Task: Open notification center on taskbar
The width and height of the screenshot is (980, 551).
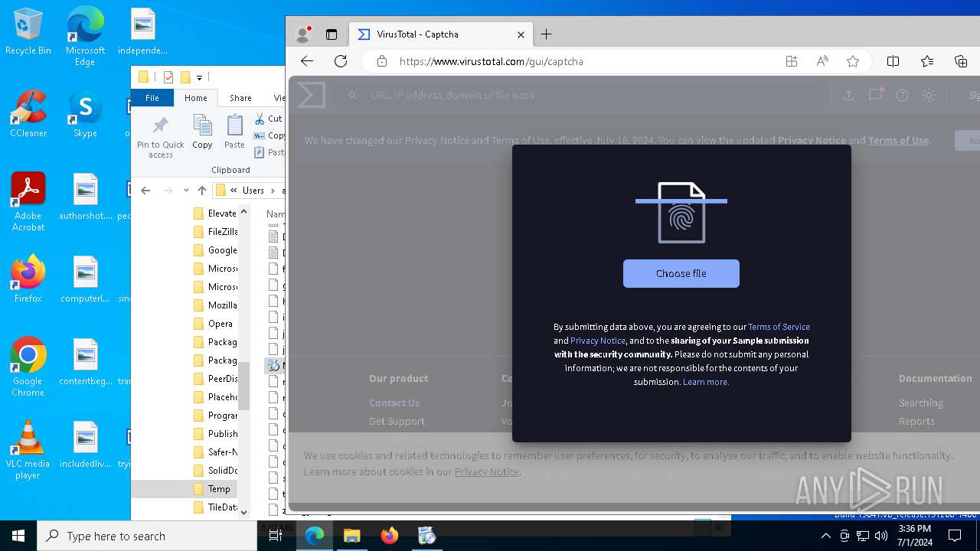Action: 955,536
